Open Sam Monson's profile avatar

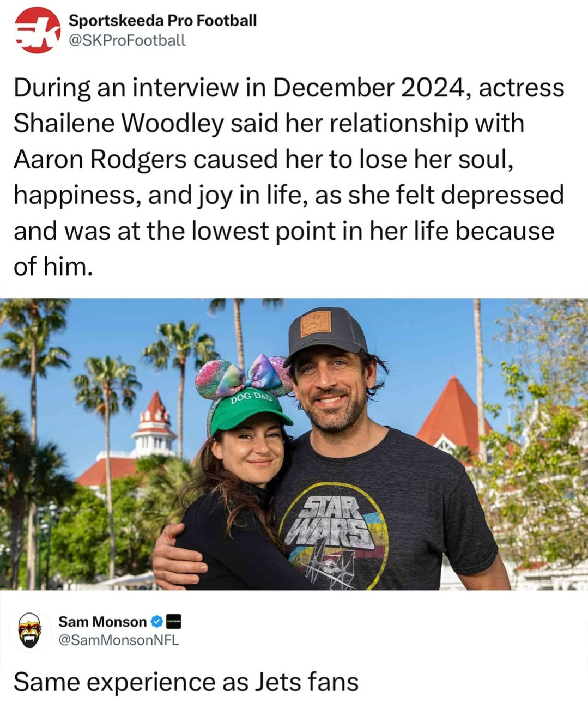click(30, 630)
